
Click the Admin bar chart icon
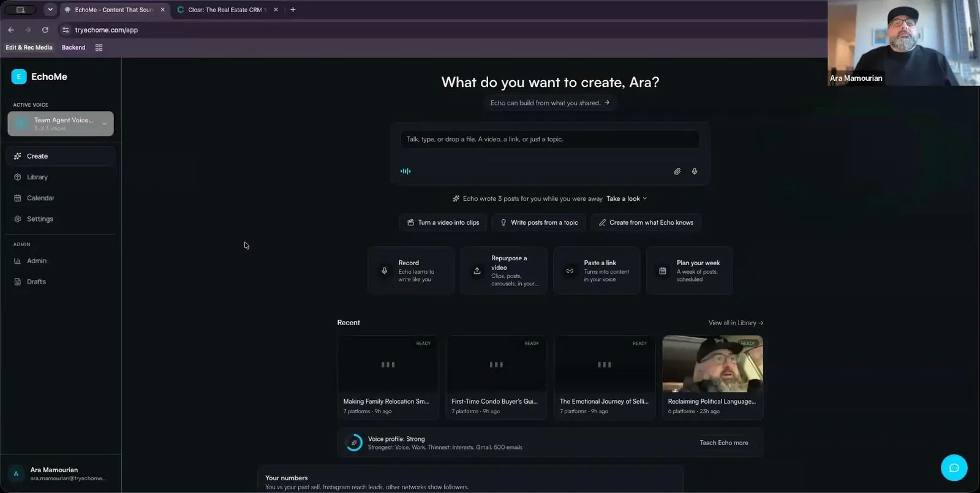(x=18, y=261)
